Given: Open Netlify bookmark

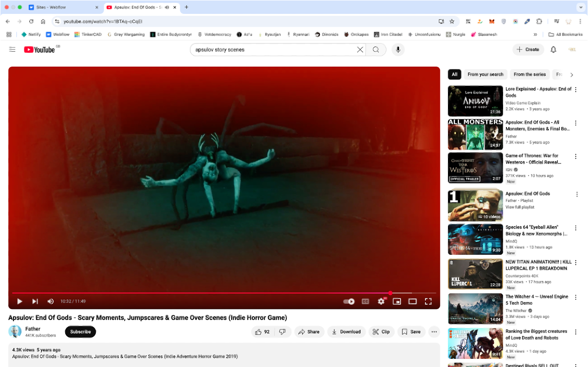Looking at the screenshot, I should point(31,34).
